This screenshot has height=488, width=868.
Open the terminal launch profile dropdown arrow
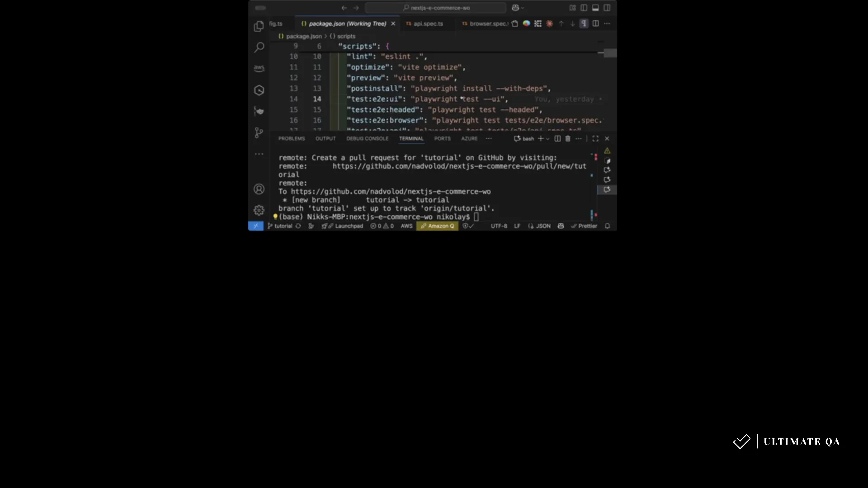(547, 139)
